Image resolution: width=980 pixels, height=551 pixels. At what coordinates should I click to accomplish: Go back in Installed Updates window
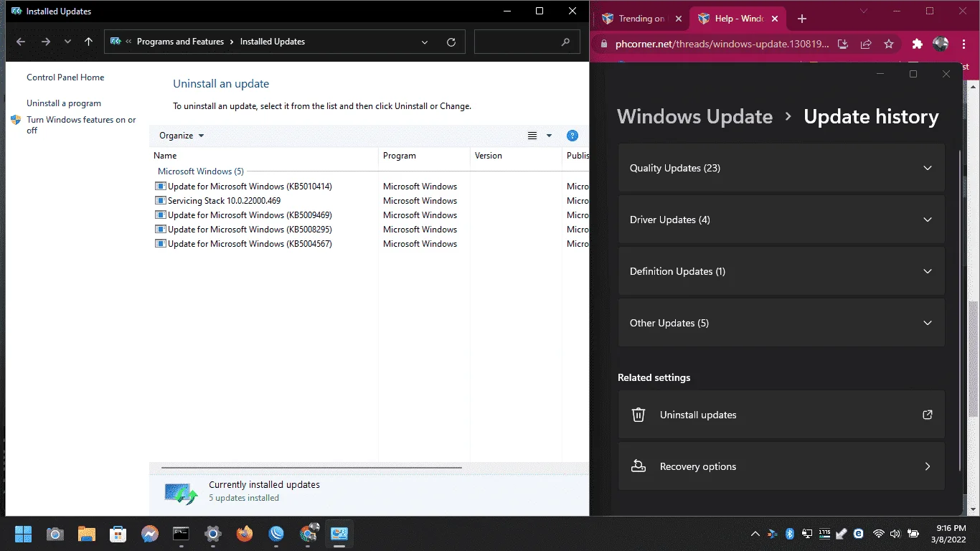[x=21, y=42]
